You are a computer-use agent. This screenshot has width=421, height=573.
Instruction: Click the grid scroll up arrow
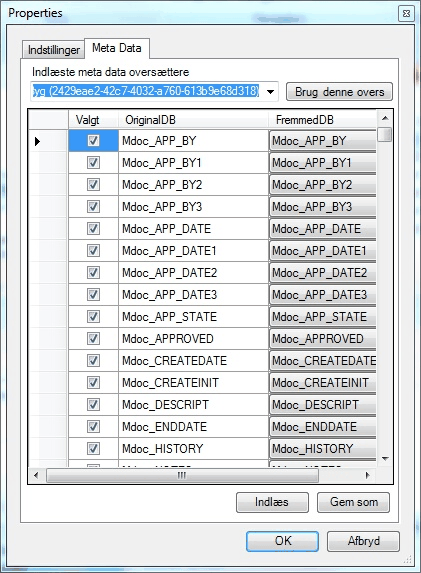tap(385, 118)
